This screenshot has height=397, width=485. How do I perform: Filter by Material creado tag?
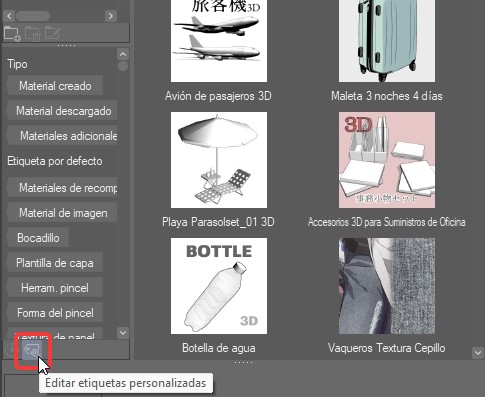[x=55, y=86]
